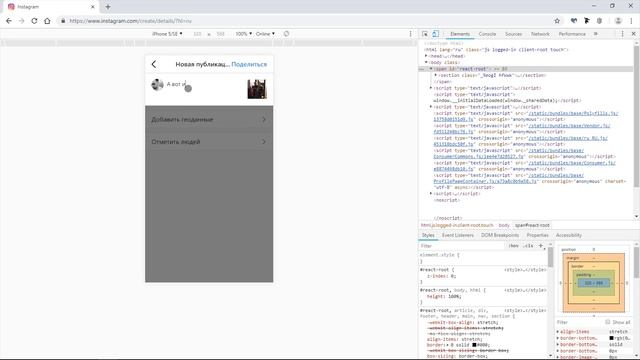Click the caption text field

[205, 89]
